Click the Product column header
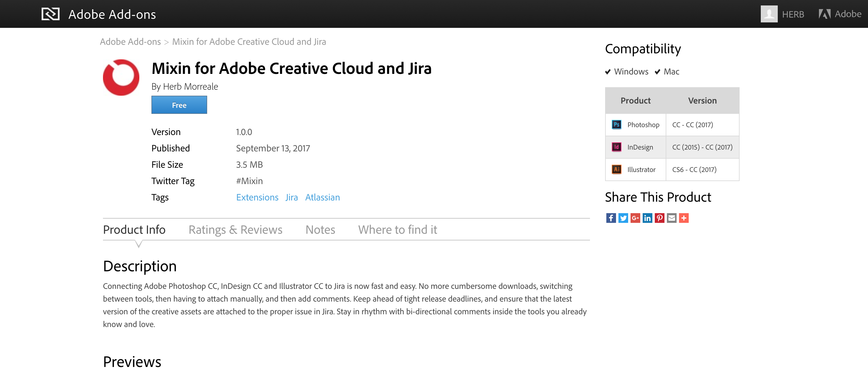 (x=635, y=101)
